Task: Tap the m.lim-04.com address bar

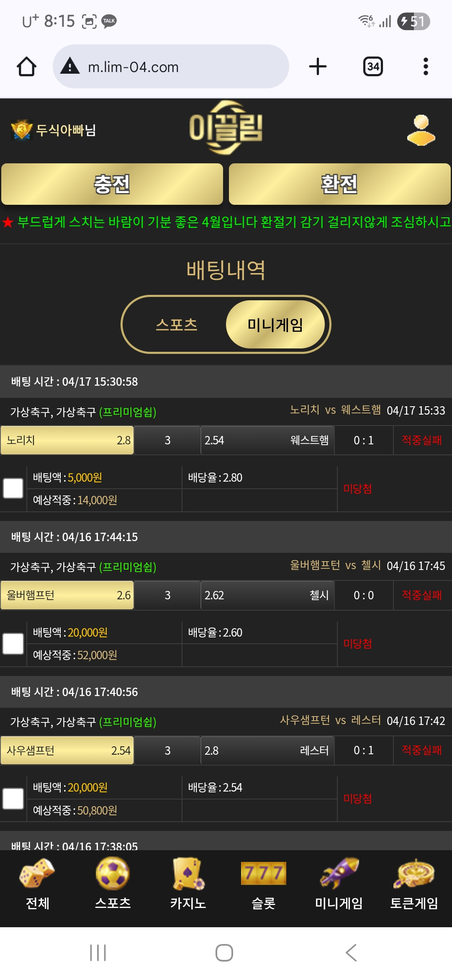Action: (x=171, y=67)
